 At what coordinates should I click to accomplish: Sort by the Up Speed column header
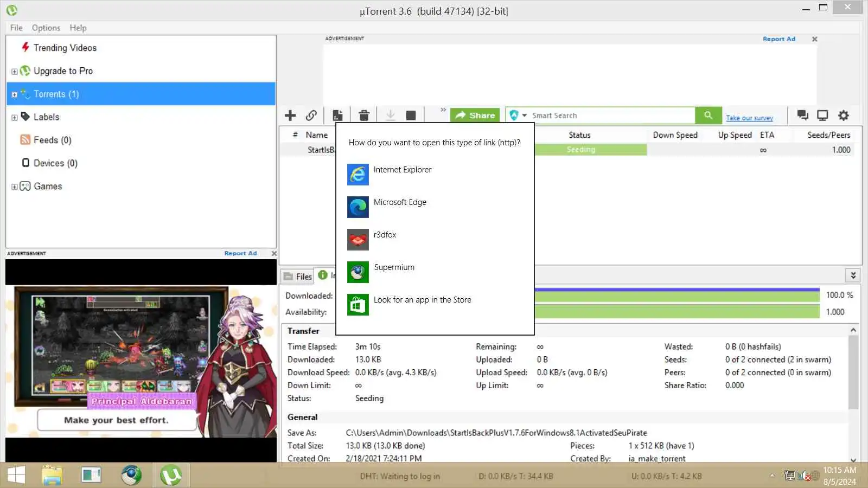[x=735, y=135]
